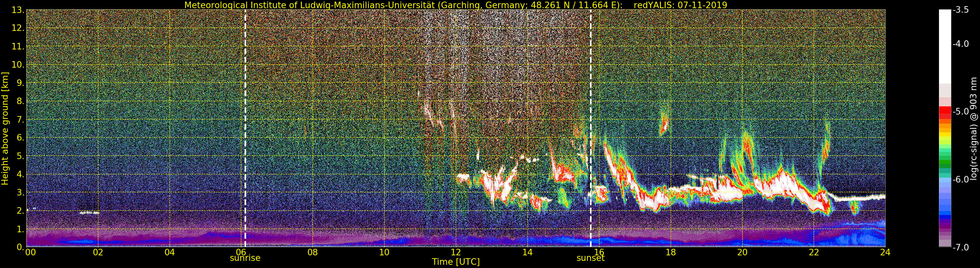Screen dimensions: 980x268
Task: Click the time axis tick label '24'
Action: coord(885,252)
